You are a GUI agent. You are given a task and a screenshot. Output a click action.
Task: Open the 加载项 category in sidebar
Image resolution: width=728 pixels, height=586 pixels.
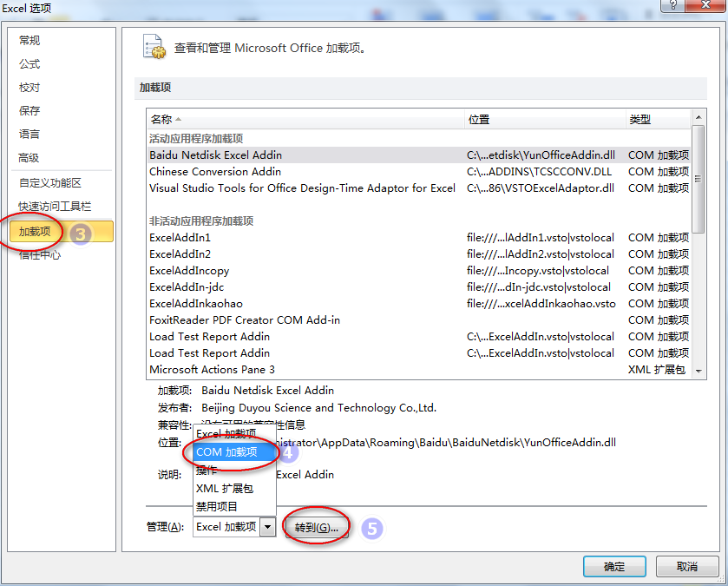(x=41, y=232)
